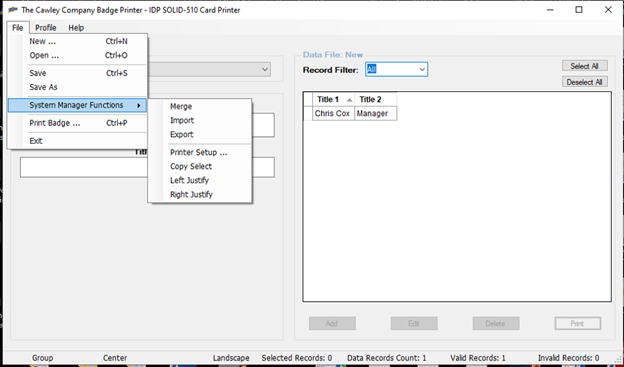Expand System Manager Functions submenu

[x=77, y=105]
